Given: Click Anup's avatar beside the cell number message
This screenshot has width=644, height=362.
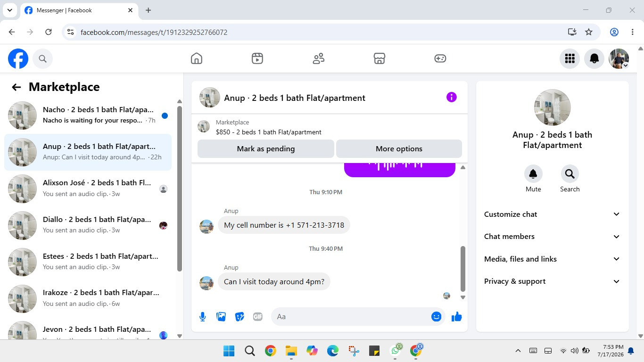Looking at the screenshot, I should click(x=206, y=227).
